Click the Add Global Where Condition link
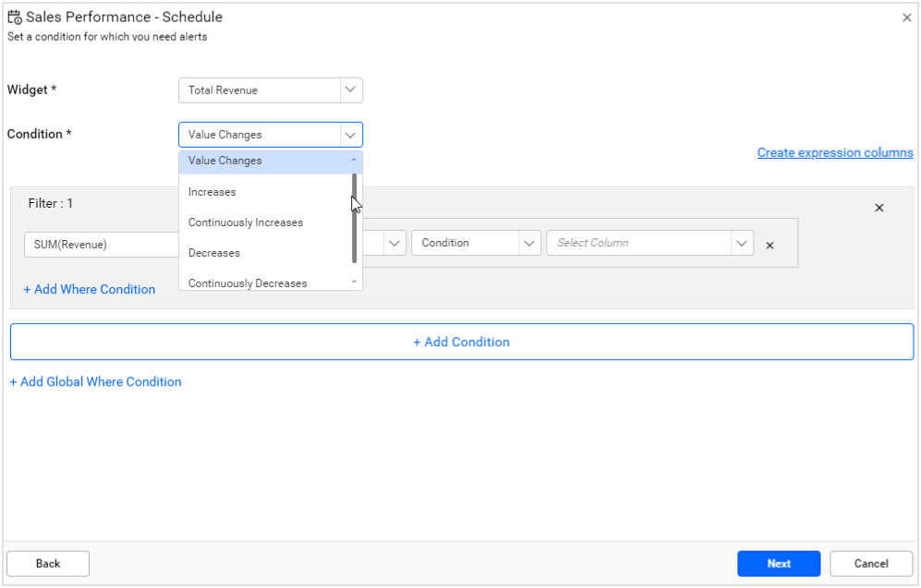Image resolution: width=921 pixels, height=588 pixels. click(95, 381)
